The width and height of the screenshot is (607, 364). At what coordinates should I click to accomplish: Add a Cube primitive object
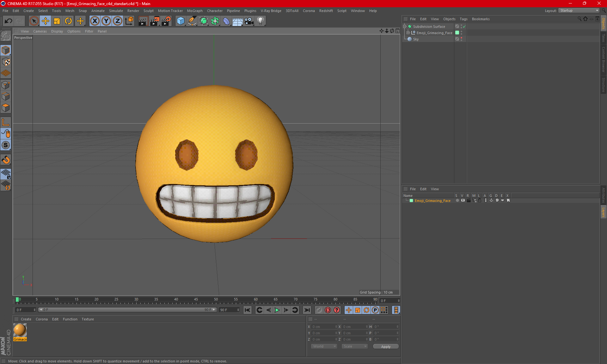[181, 21]
